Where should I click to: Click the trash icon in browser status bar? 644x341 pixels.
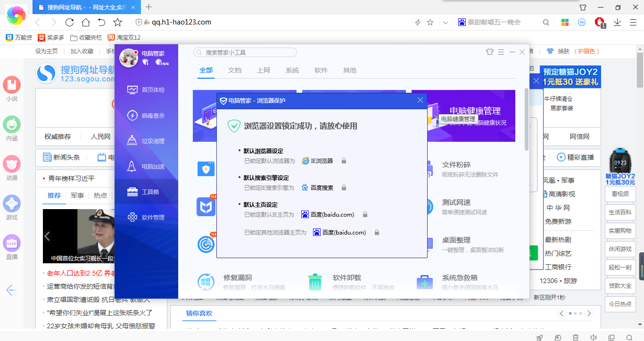pos(576,337)
